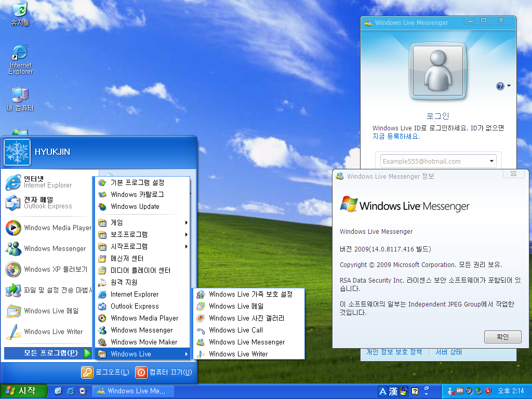Click the 로그오프 log off button
This screenshot has width=532, height=399.
click(x=105, y=372)
